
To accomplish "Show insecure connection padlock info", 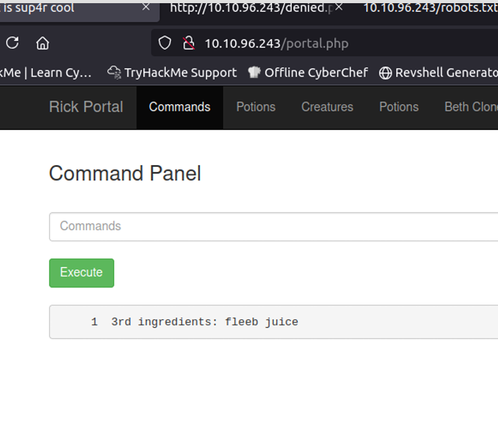I will coord(188,43).
